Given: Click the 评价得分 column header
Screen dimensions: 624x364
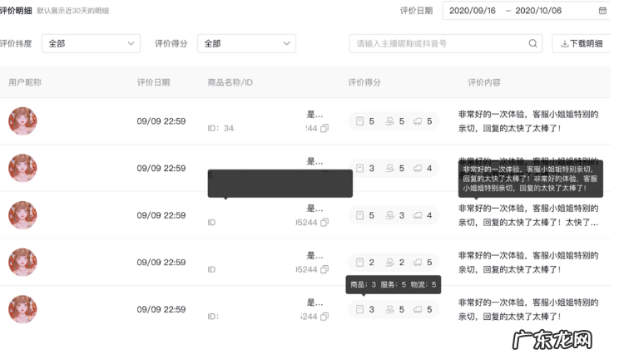Looking at the screenshot, I should (x=364, y=82).
